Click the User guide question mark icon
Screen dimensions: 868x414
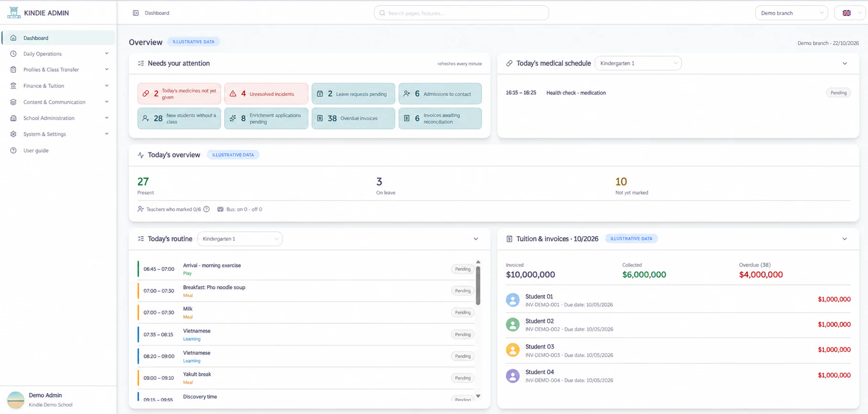pyautogui.click(x=13, y=150)
